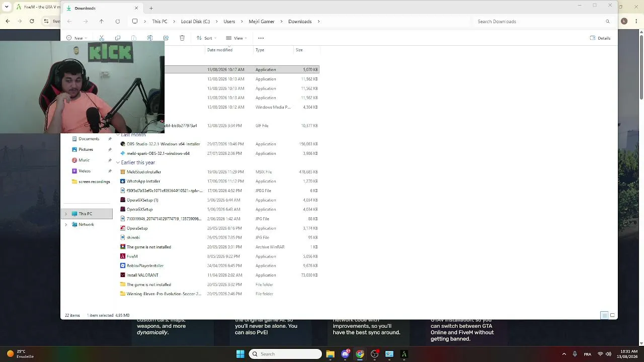
Task: Click the microphone icon in system tray
Action: [575, 354]
